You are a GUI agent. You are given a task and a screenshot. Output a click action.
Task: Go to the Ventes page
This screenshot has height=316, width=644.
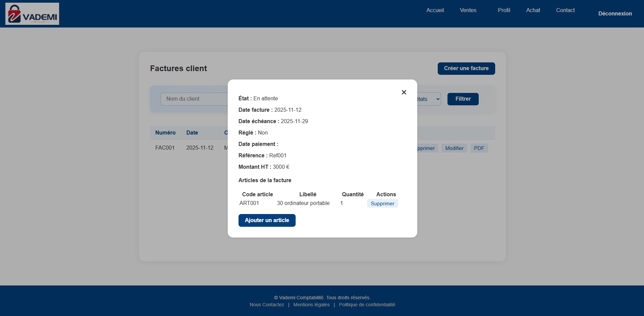tap(468, 10)
